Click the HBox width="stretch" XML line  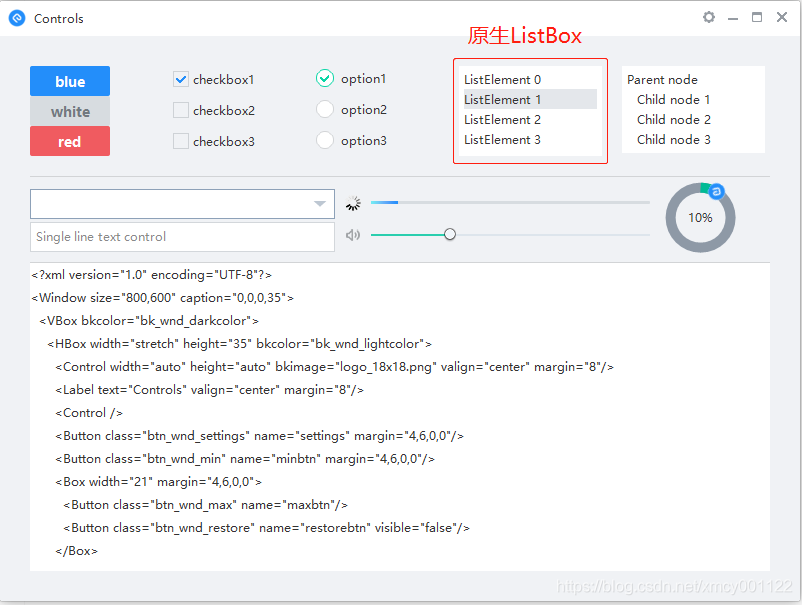pos(239,344)
